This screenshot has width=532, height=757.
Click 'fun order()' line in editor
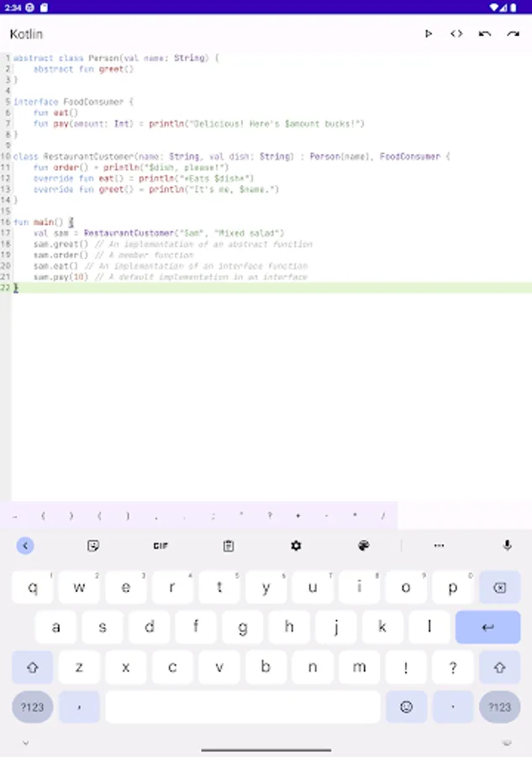click(x=131, y=167)
